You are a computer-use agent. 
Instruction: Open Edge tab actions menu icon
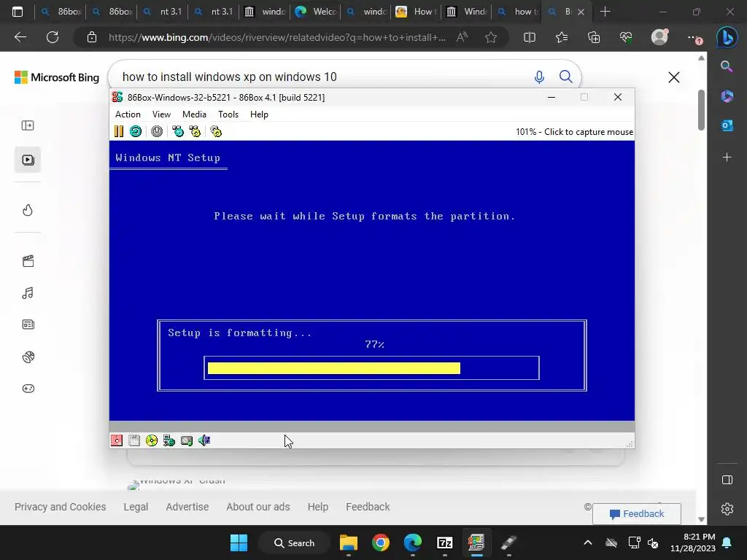(x=18, y=12)
